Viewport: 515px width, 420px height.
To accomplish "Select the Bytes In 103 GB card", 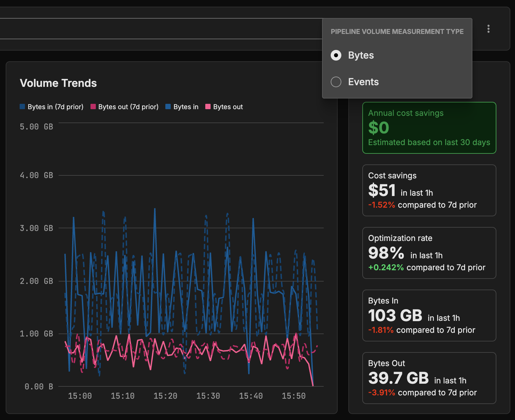I will pos(429,315).
